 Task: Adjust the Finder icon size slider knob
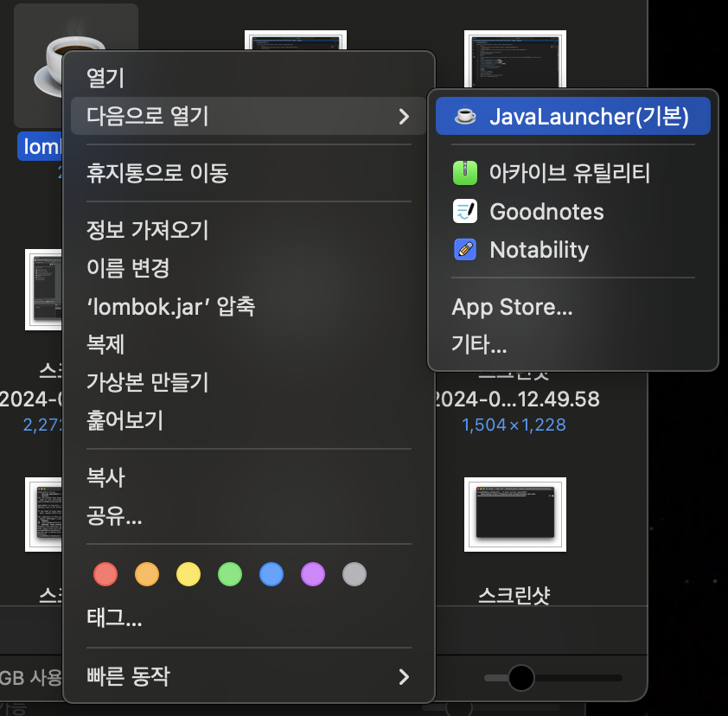pos(521,678)
